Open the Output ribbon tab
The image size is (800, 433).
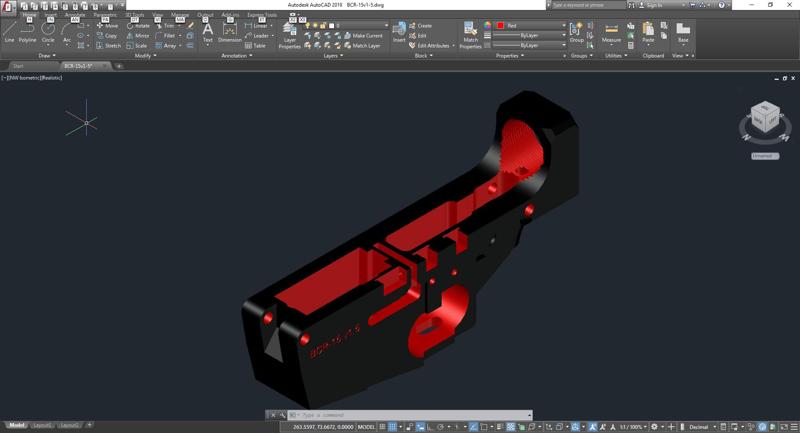205,15
